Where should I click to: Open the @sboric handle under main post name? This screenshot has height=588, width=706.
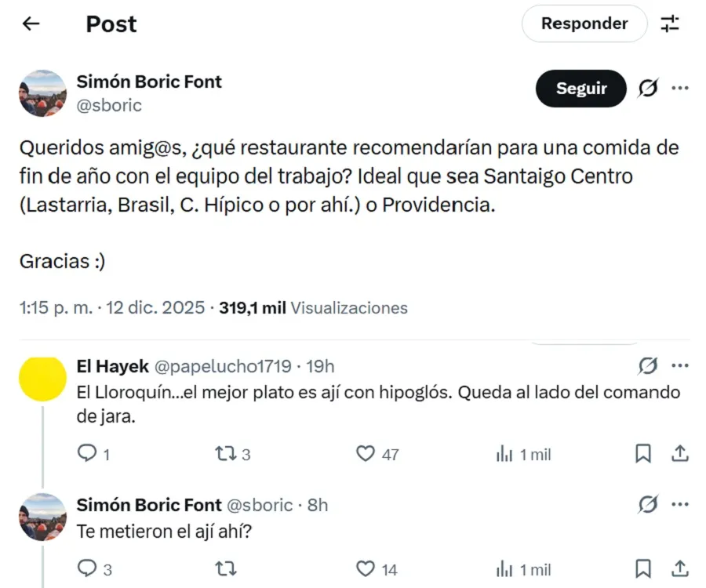(110, 105)
